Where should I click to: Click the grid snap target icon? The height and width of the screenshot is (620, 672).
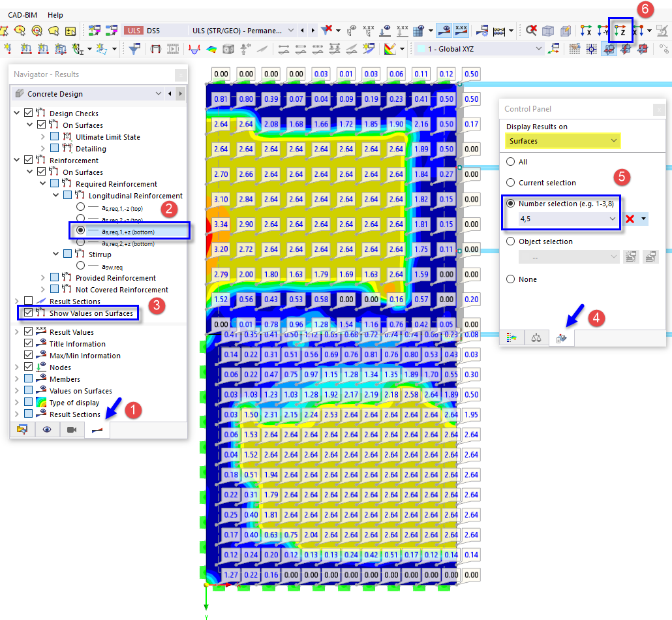592,50
